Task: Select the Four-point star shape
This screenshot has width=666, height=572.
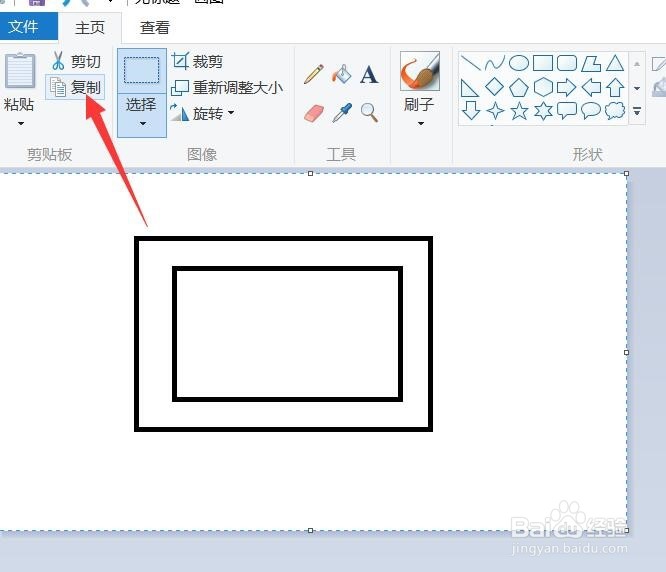Action: tap(495, 111)
